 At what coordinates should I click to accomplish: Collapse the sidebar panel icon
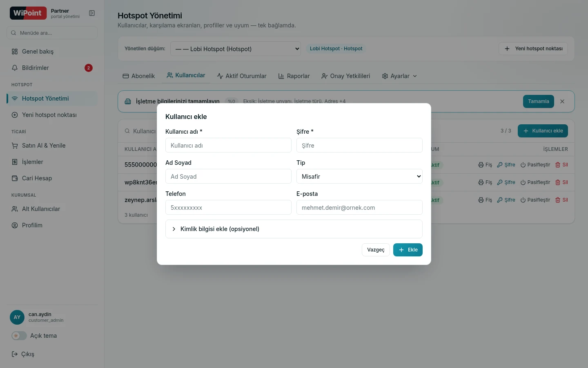coord(92,13)
